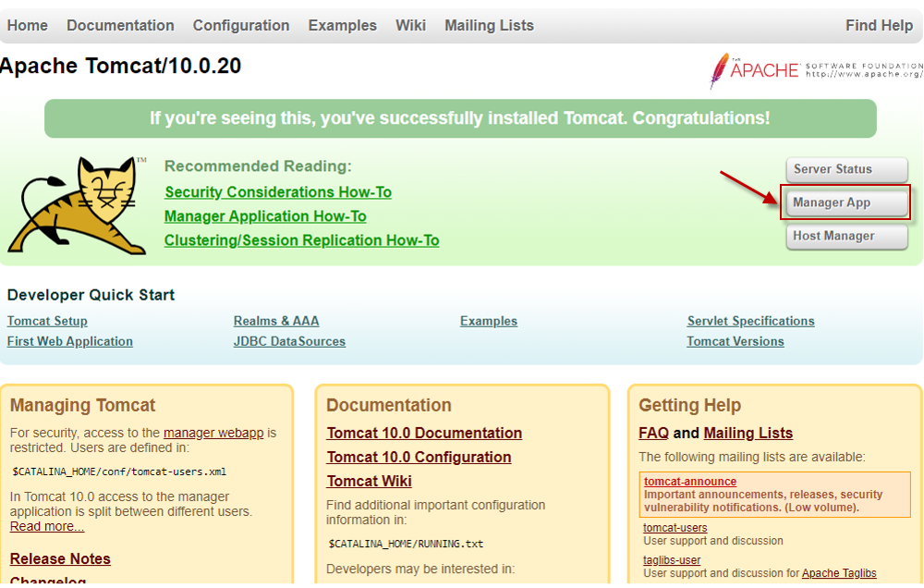Click the Server Status button
The width and height of the screenshot is (924, 588).
(846, 169)
